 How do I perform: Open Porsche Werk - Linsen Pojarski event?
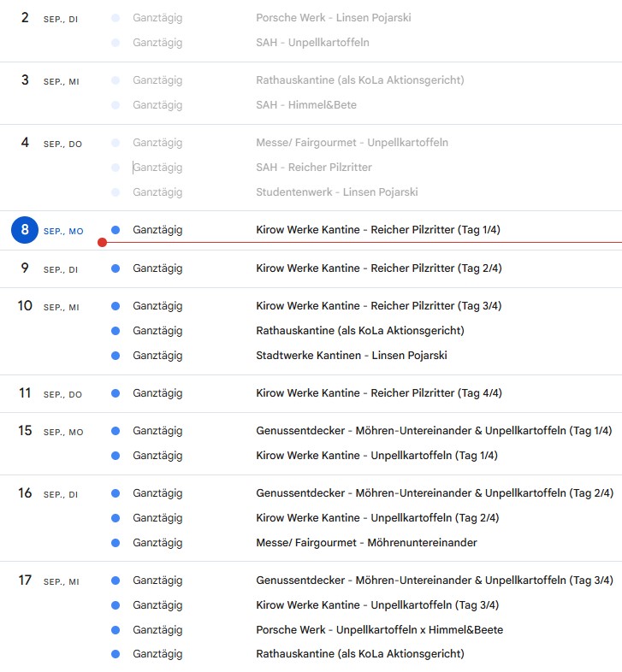[x=333, y=17]
